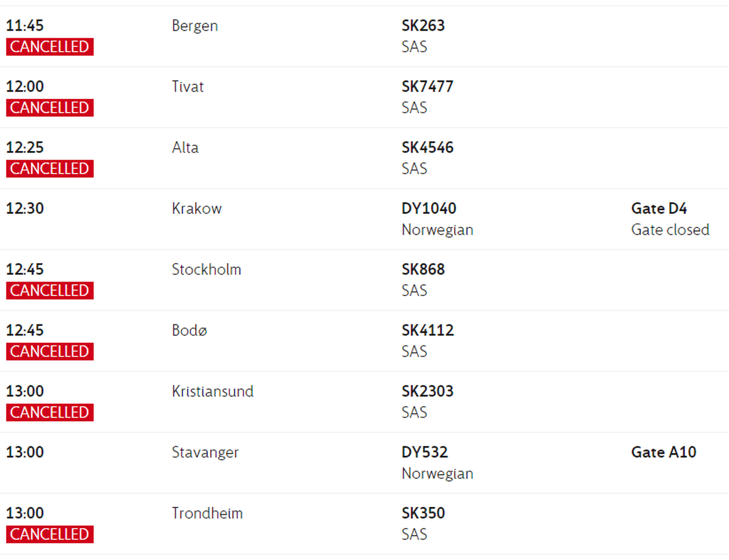Image resolution: width=729 pixels, height=560 pixels.
Task: Click Gate A10 for the Stavanger flight
Action: (664, 452)
